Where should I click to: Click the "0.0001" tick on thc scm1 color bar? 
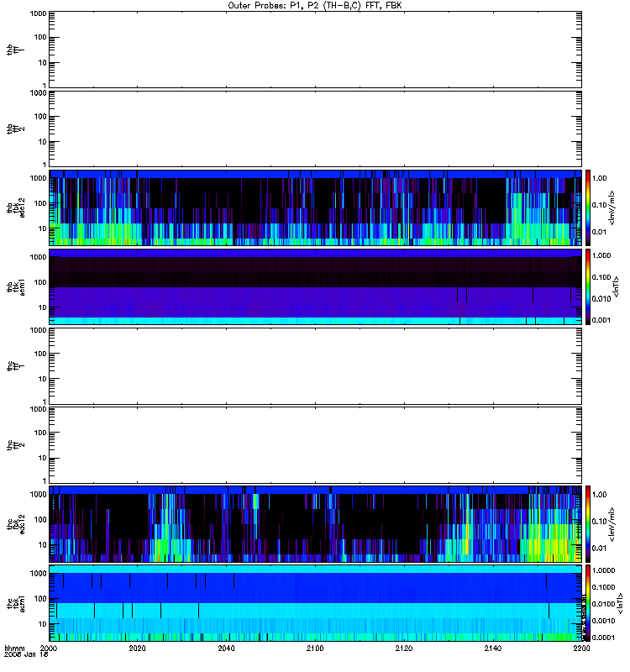pyautogui.click(x=603, y=638)
